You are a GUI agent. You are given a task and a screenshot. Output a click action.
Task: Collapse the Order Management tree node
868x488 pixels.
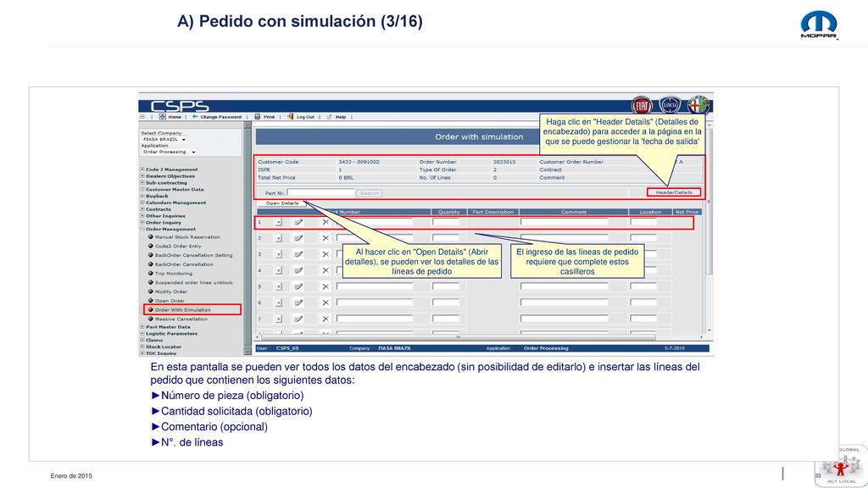(x=142, y=229)
